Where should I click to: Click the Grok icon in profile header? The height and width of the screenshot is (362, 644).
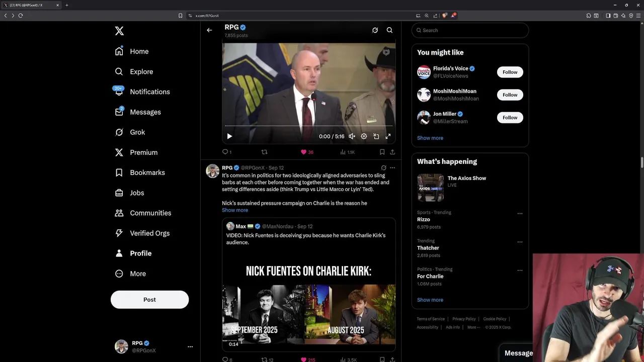pyautogui.click(x=375, y=30)
